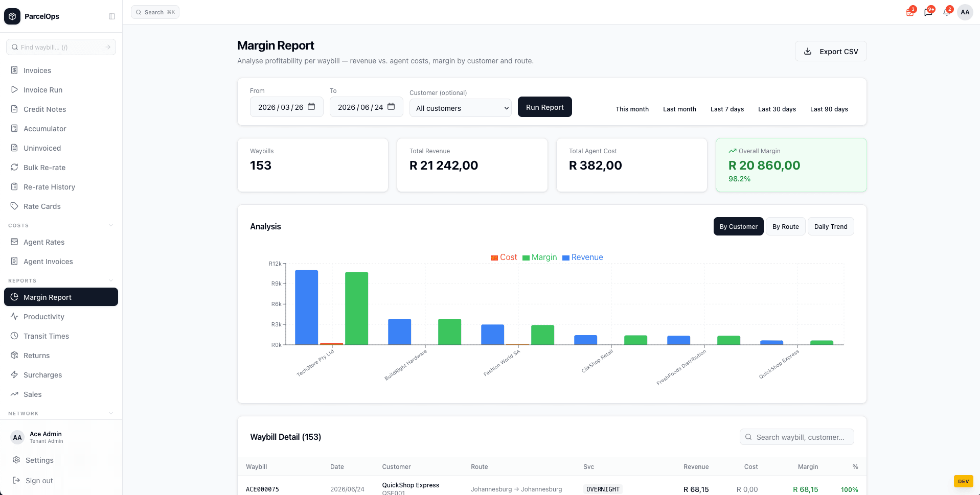Click the DEV badge
Image resolution: width=980 pixels, height=495 pixels.
964,481
